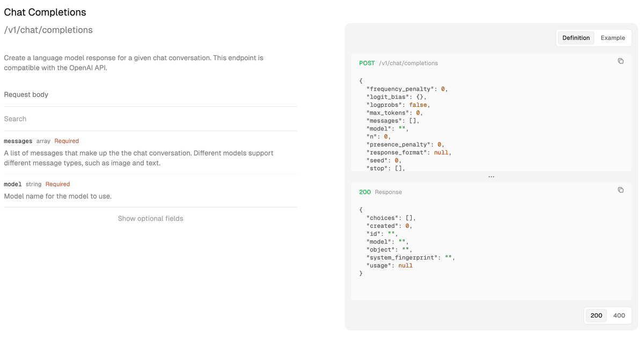Image resolution: width=644 pixels, height=354 pixels.
Task: Click the Required badge next to messages
Action: pyautogui.click(x=67, y=141)
